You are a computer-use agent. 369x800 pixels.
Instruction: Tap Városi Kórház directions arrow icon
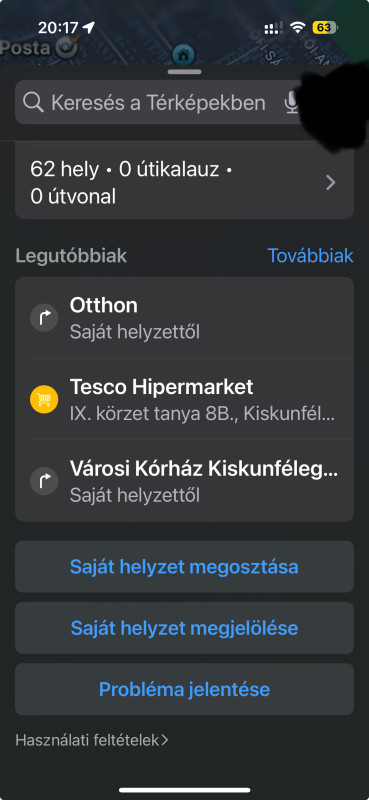coord(44,481)
